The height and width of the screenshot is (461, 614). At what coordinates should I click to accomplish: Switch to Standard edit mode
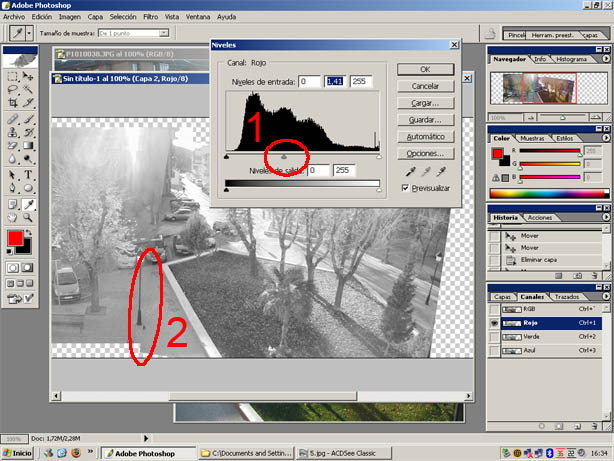click(13, 268)
